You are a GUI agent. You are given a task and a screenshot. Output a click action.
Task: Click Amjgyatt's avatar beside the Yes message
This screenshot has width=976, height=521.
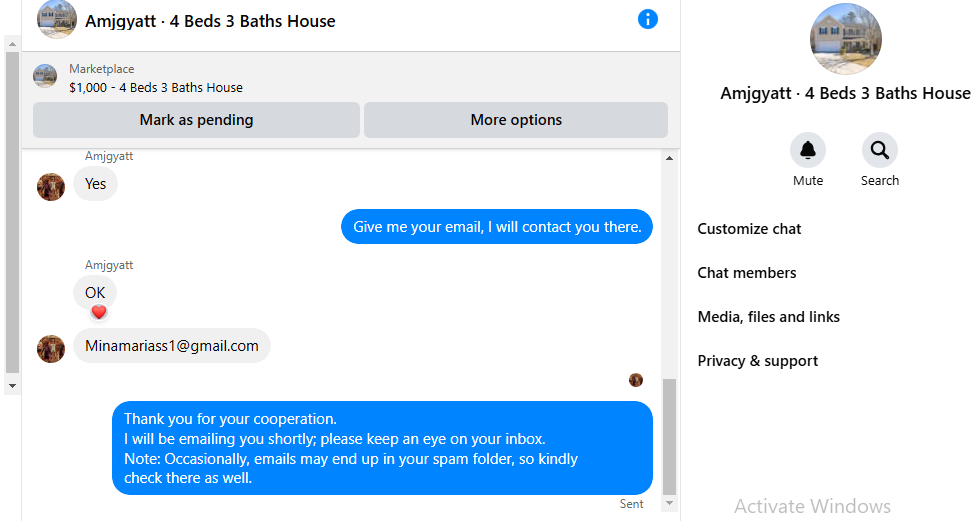51,186
